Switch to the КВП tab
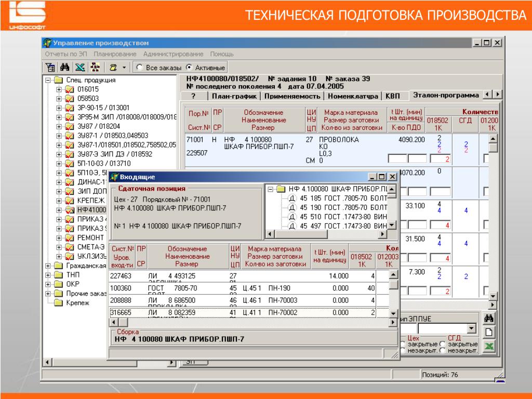 pos(393,96)
